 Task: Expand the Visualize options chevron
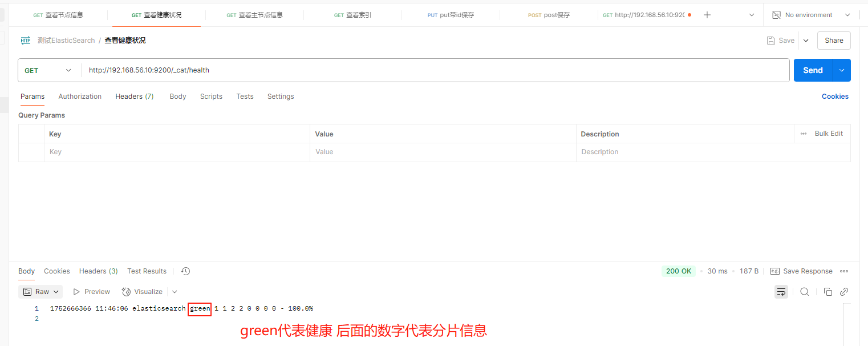(x=175, y=292)
